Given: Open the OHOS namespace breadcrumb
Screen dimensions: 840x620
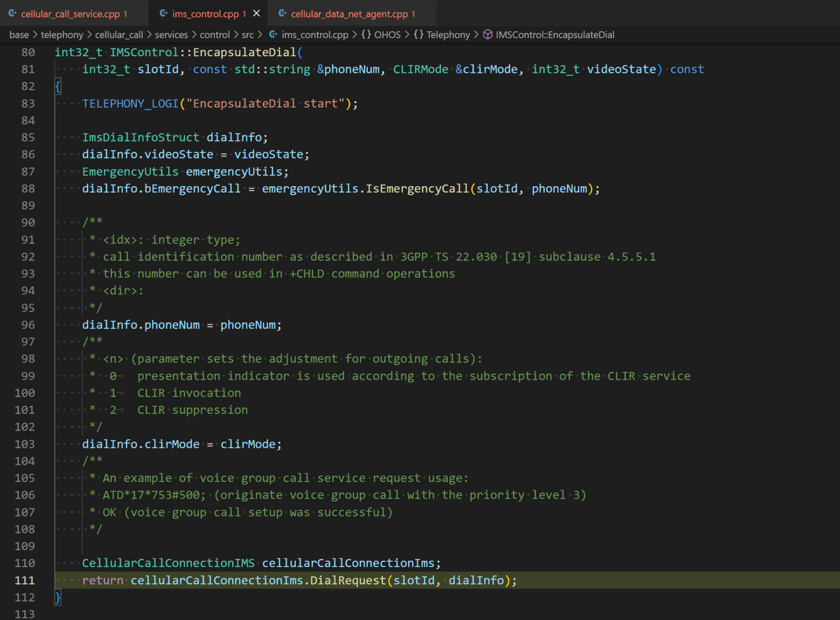Looking at the screenshot, I should [387, 35].
